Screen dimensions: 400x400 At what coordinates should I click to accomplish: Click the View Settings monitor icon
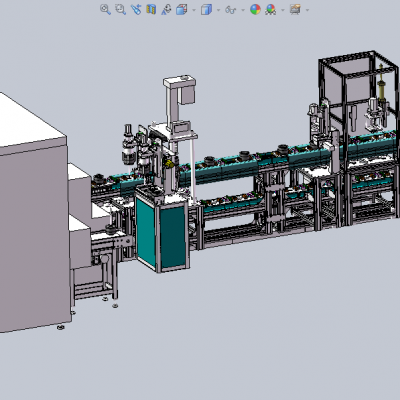pyautogui.click(x=295, y=9)
